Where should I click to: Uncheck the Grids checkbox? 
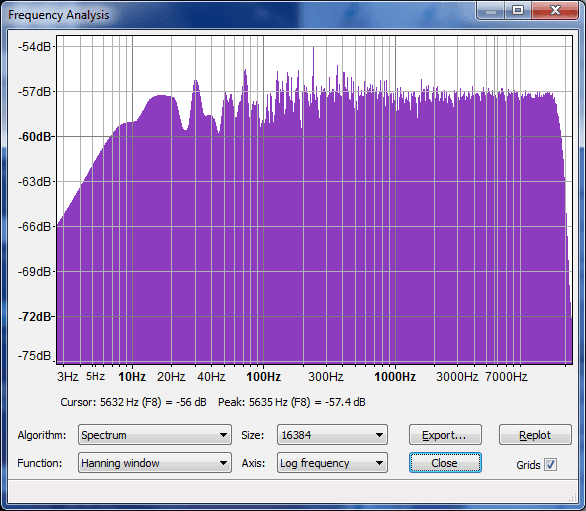550,465
